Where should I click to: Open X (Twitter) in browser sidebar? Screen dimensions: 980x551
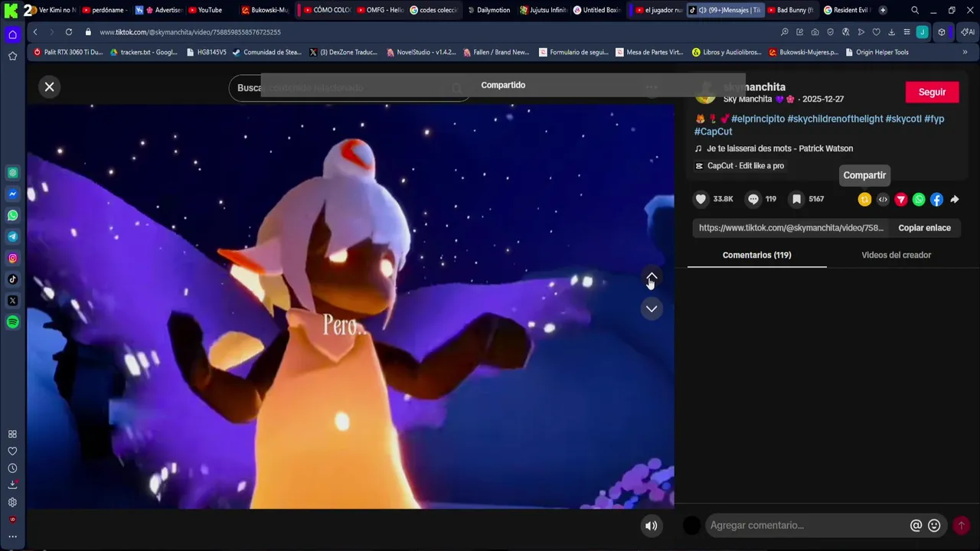[12, 301]
